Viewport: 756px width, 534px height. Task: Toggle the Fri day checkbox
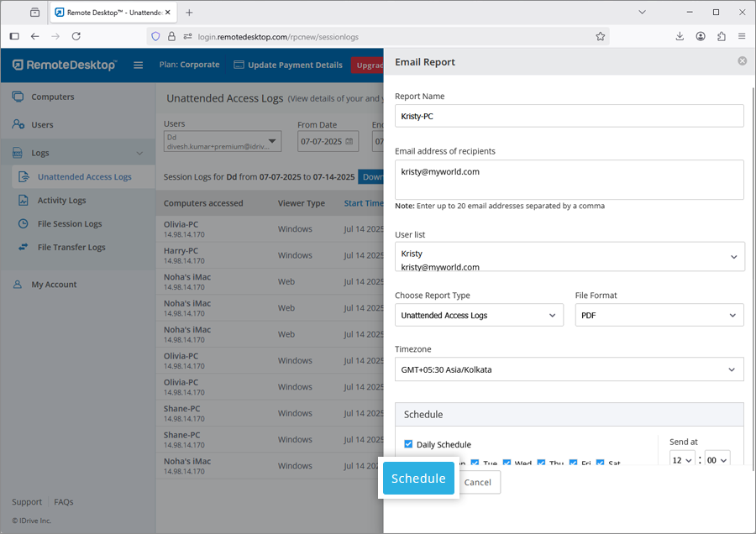[574, 463]
